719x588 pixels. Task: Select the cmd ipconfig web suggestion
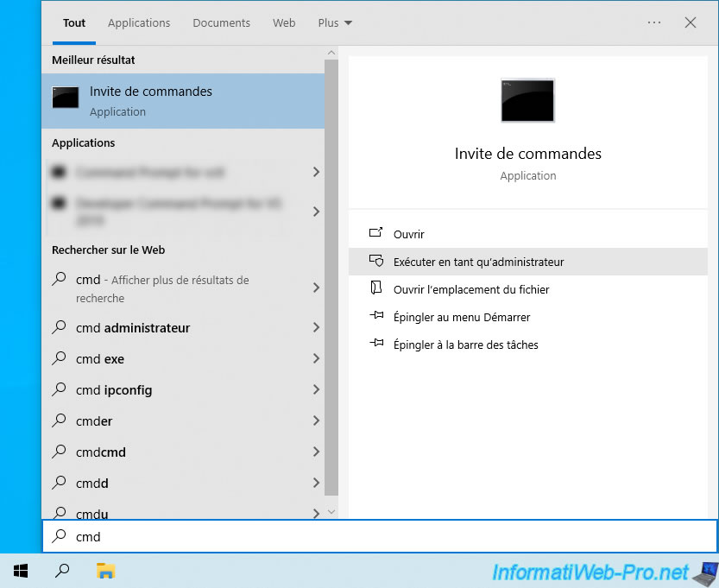(183, 390)
